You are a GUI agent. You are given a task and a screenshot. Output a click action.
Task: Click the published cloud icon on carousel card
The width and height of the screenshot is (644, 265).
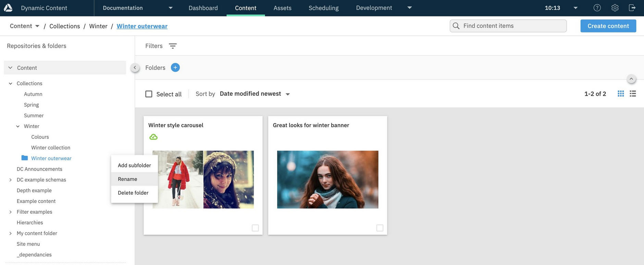tap(153, 137)
